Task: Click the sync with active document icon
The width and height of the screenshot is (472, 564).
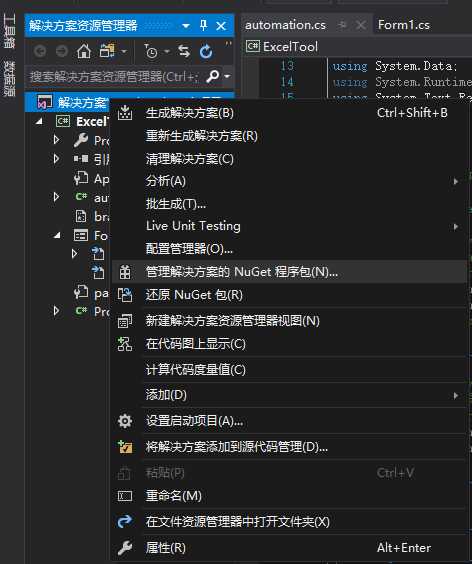Action: [184, 51]
